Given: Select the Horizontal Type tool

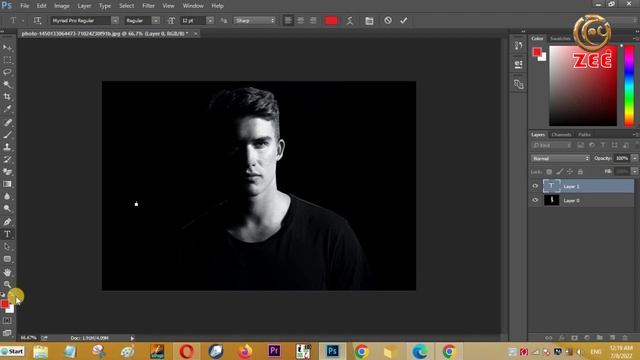Looking at the screenshot, I should 7,234.
